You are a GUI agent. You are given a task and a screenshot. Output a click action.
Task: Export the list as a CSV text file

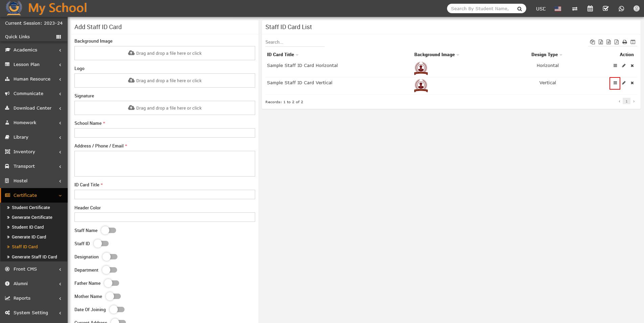coord(608,42)
